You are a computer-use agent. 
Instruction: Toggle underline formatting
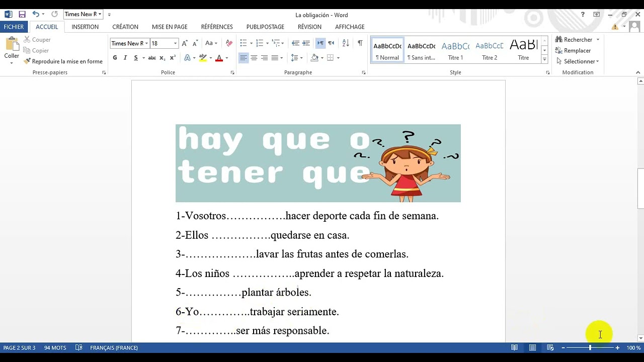pyautogui.click(x=136, y=58)
